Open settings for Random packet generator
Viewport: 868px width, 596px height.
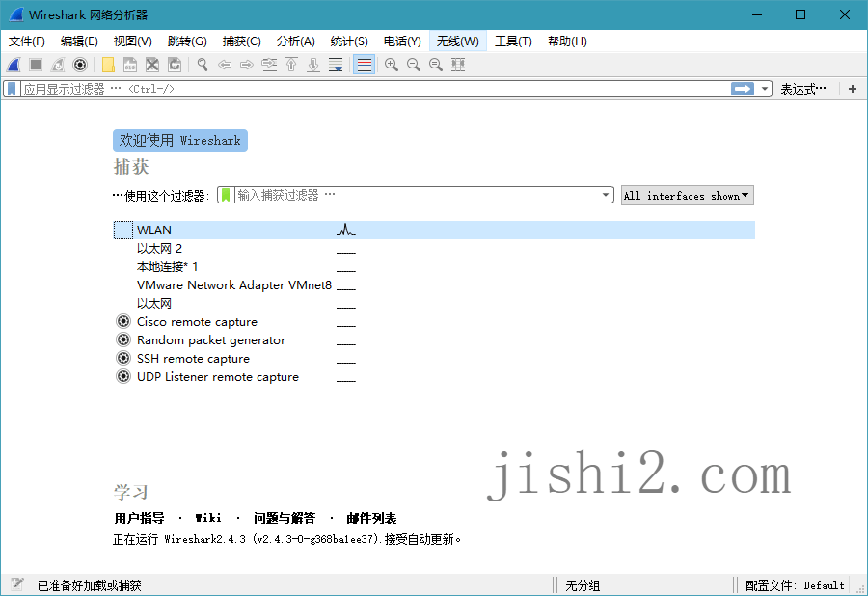122,339
